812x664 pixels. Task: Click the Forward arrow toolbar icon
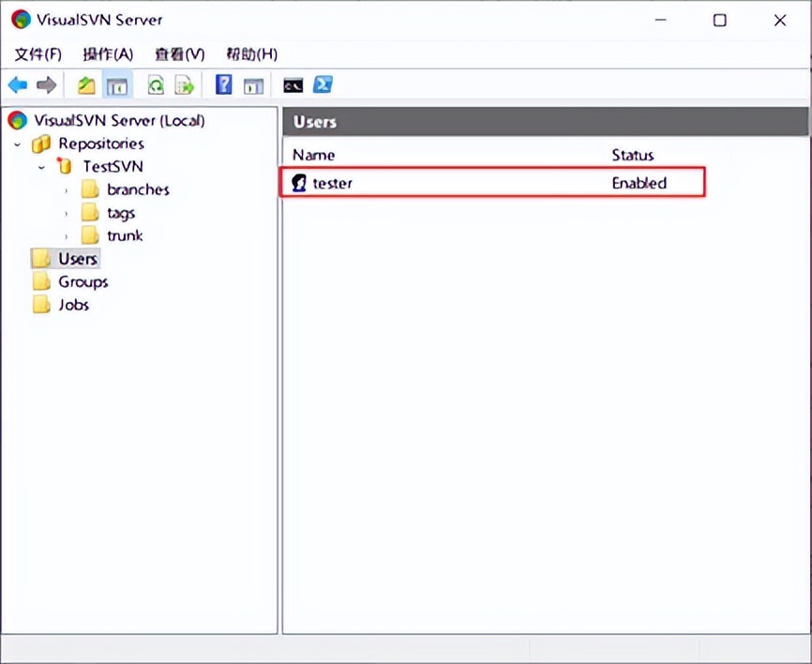(46, 85)
